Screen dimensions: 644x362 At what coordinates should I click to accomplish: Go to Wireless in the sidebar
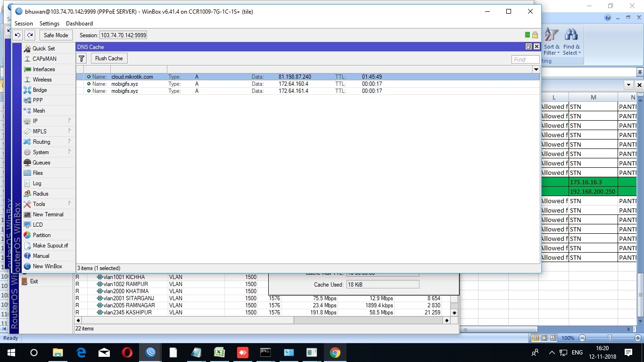coord(42,80)
